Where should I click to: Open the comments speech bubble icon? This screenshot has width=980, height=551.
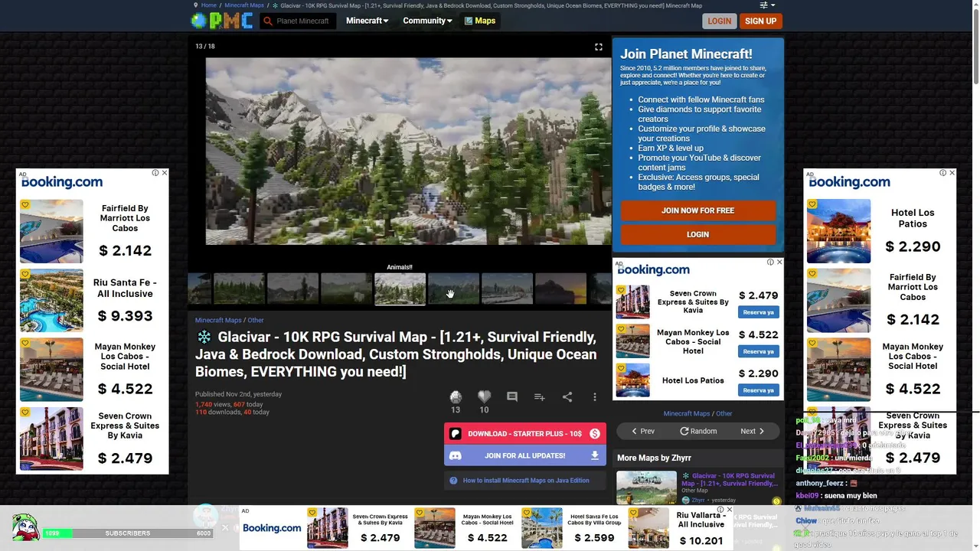pyautogui.click(x=512, y=396)
